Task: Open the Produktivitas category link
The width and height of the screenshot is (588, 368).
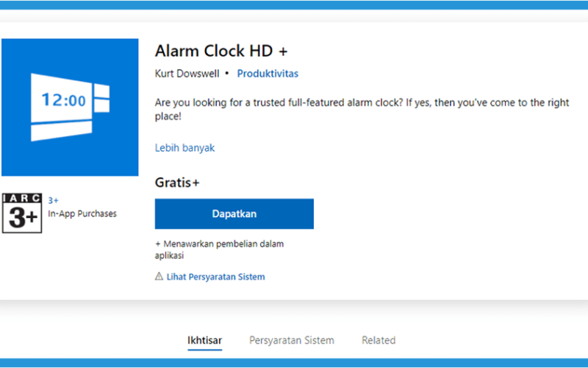Action: click(x=268, y=73)
